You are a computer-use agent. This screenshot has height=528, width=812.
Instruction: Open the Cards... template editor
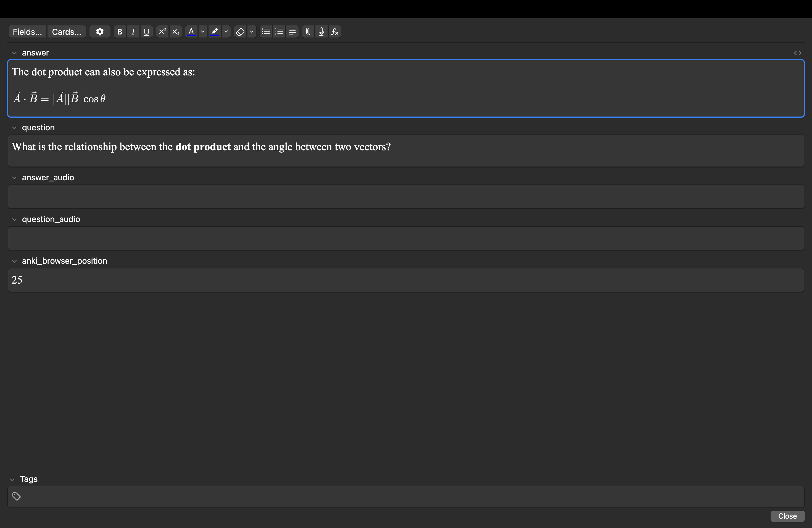point(67,32)
